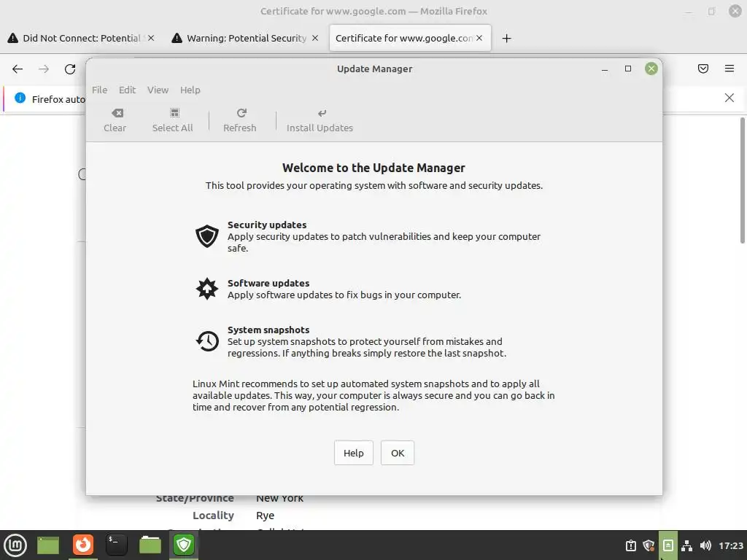Open the Edit menu in Update Manager
The height and width of the screenshot is (560, 747).
[127, 90]
